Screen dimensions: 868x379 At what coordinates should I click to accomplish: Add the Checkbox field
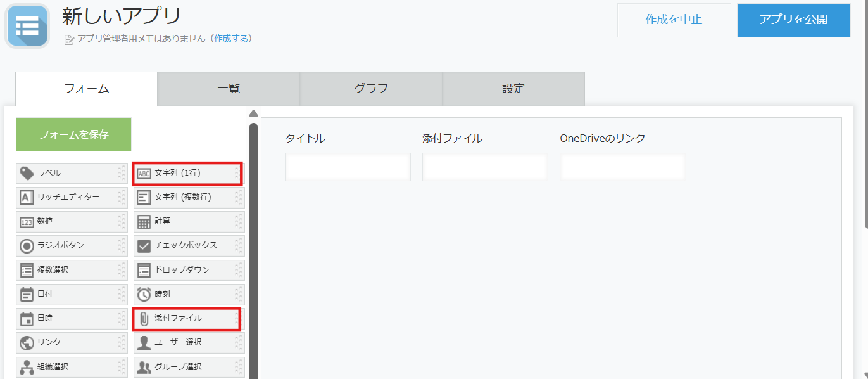coord(189,245)
